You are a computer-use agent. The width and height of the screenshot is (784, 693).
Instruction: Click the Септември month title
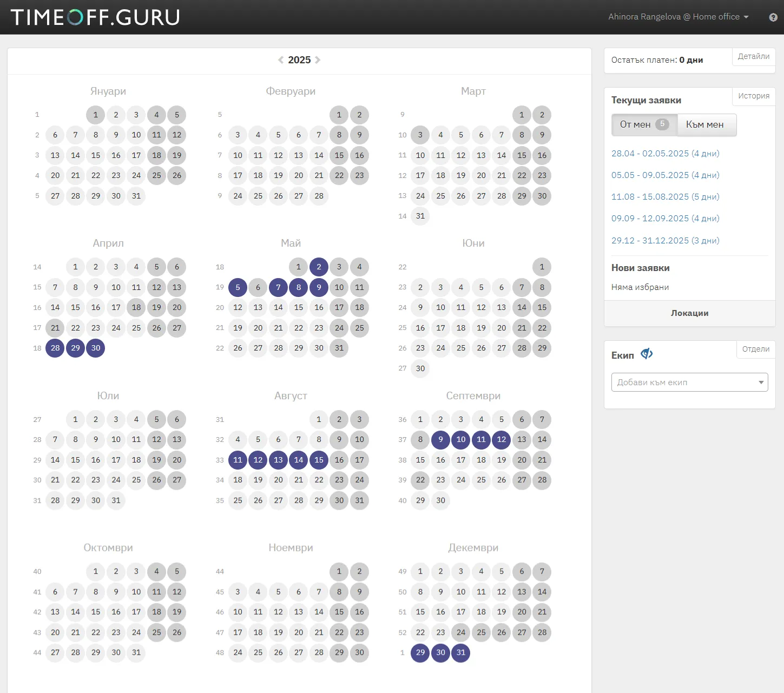(473, 396)
